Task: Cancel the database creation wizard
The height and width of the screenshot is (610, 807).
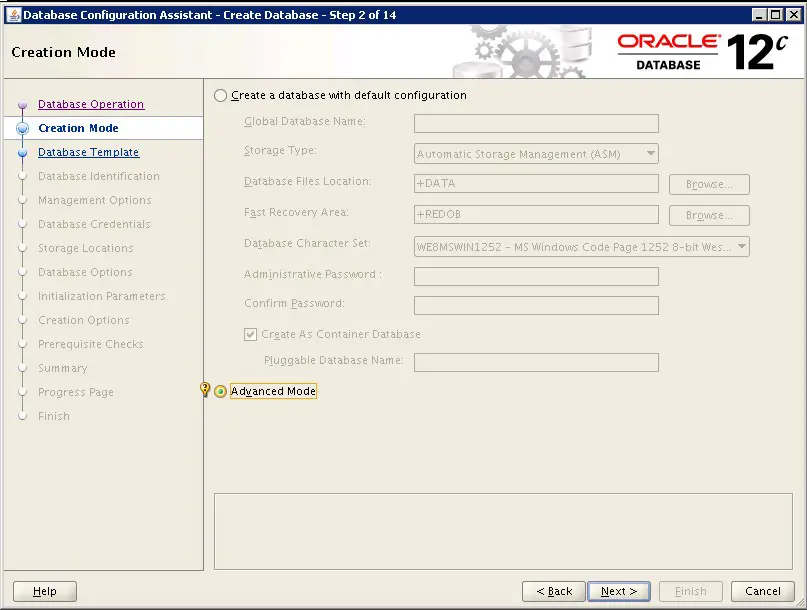Action: tap(763, 591)
